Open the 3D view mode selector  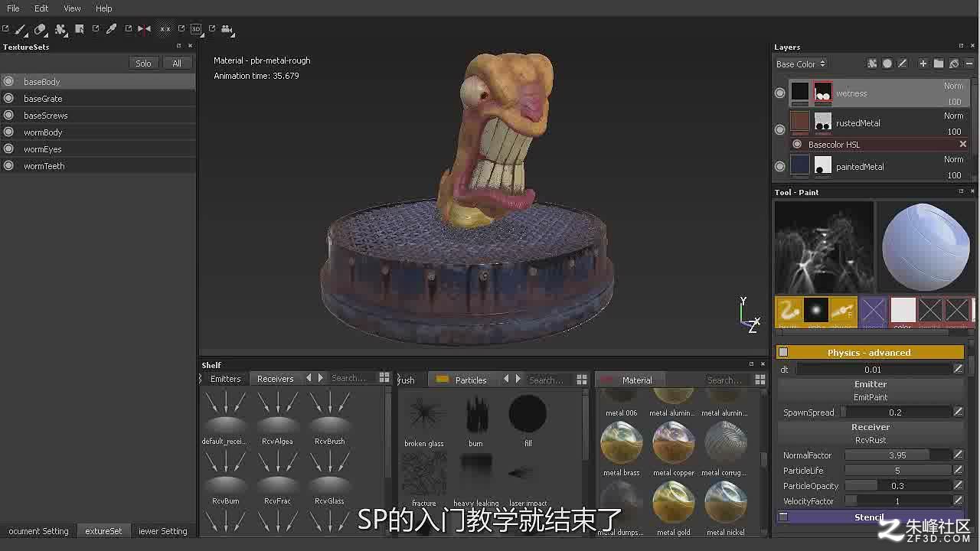(x=196, y=29)
